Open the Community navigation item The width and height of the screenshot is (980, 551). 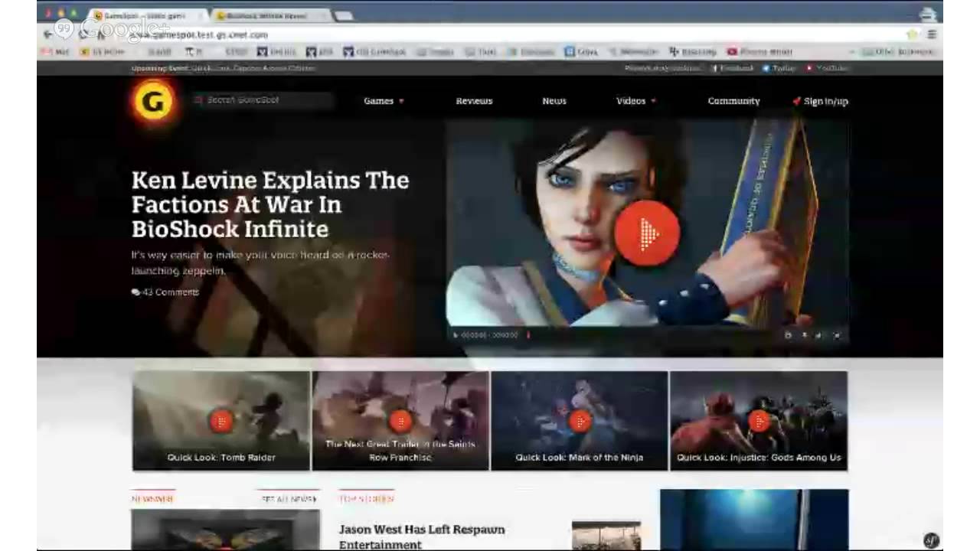[733, 101]
